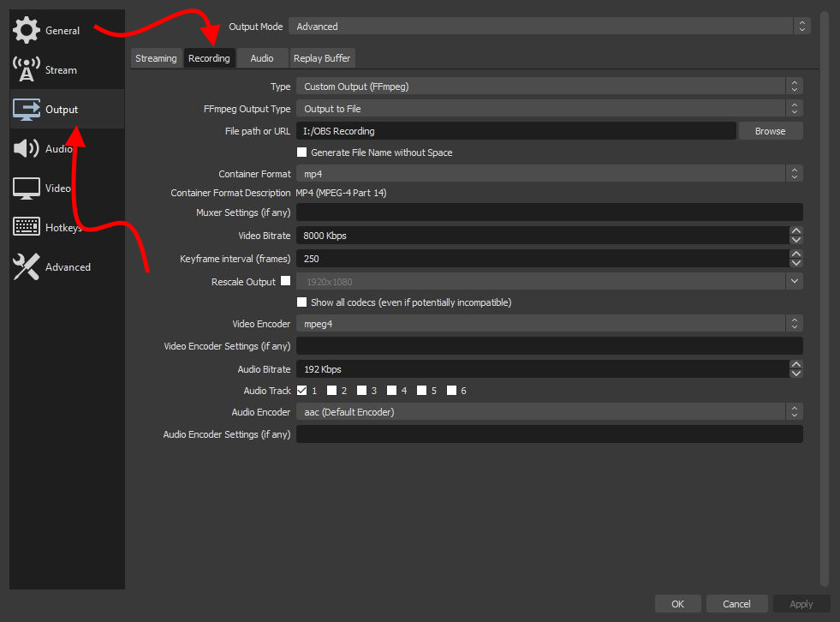840x622 pixels.
Task: Click Audio Encoder Settings field
Action: [550, 434]
